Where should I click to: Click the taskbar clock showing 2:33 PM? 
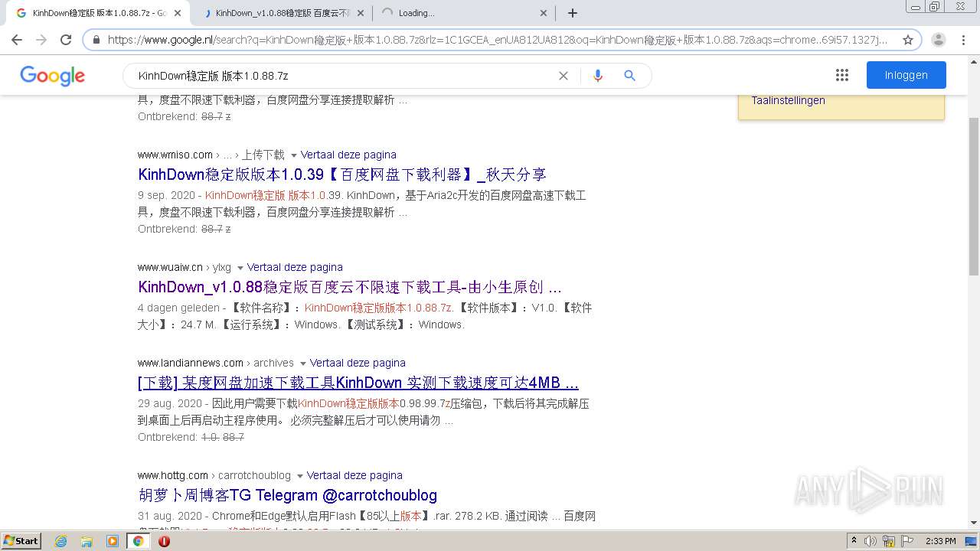[940, 541]
